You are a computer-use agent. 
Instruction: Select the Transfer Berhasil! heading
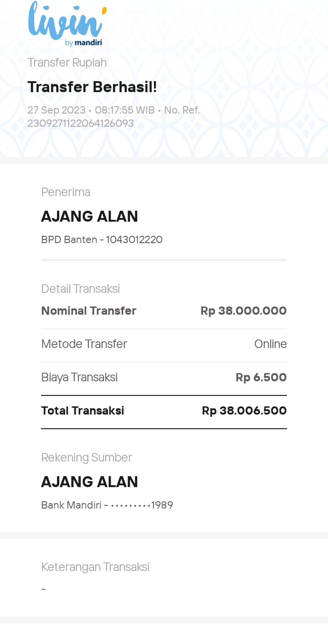click(92, 87)
